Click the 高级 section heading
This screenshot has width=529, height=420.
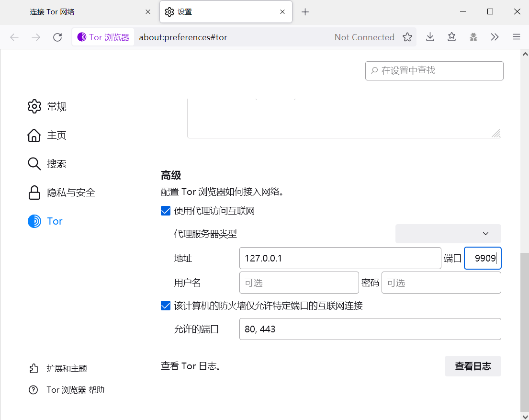(x=171, y=176)
